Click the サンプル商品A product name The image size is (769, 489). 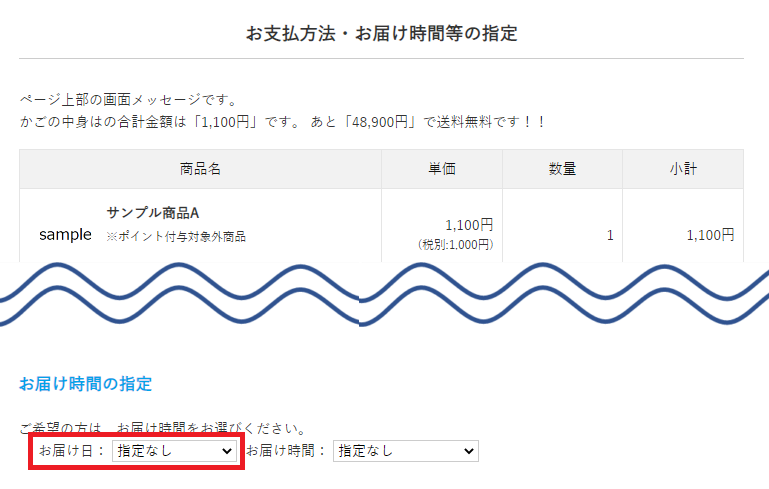pos(153,213)
